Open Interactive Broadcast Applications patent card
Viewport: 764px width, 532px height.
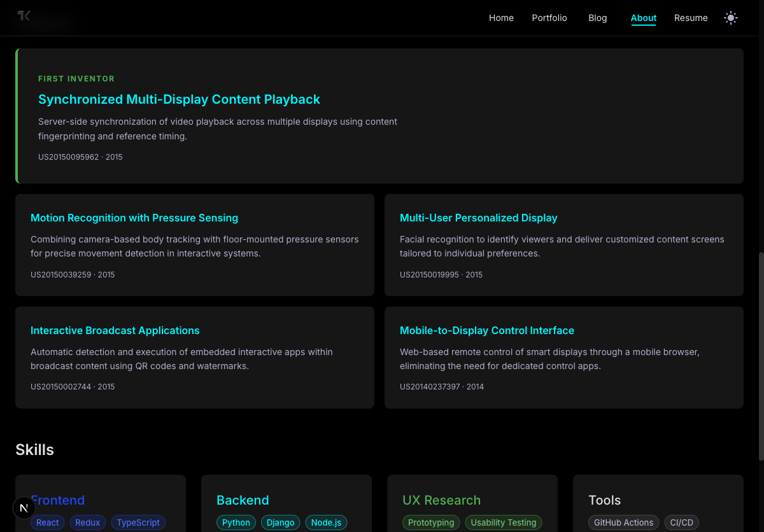(115, 330)
